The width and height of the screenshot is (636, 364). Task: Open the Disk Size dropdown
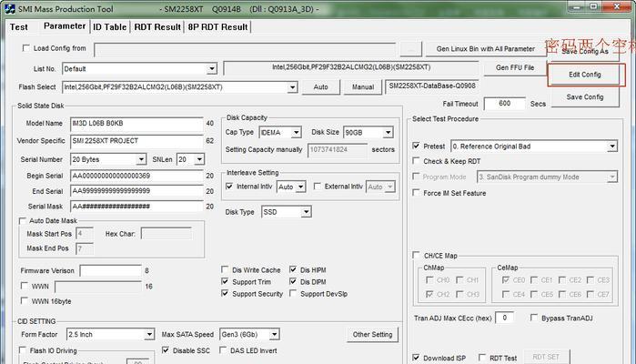tap(388, 132)
